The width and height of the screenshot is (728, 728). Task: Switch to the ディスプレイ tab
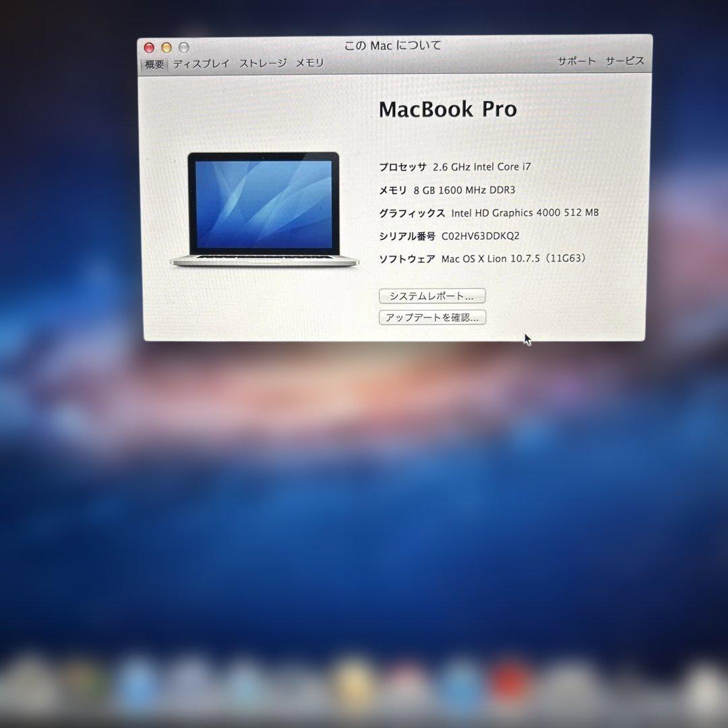click(x=202, y=63)
